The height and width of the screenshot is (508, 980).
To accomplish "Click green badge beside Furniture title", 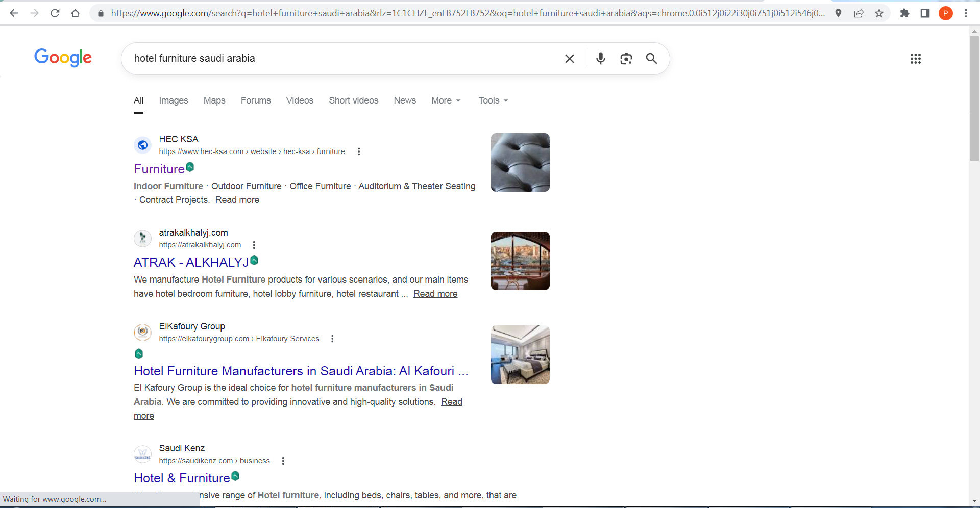I will coord(190,167).
